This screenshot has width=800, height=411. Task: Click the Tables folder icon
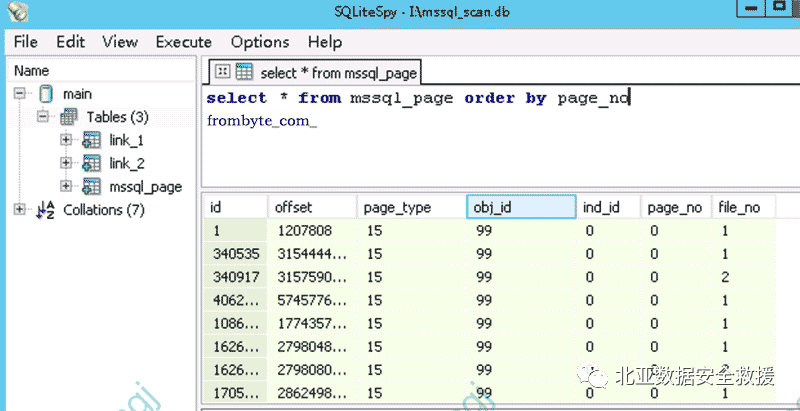point(69,117)
